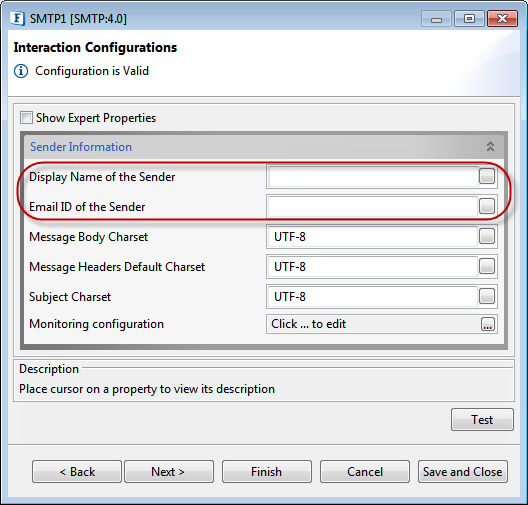Viewport: 528px width, 505px height.
Task: Focus the Email ID of the Sender field
Action: tap(373, 206)
